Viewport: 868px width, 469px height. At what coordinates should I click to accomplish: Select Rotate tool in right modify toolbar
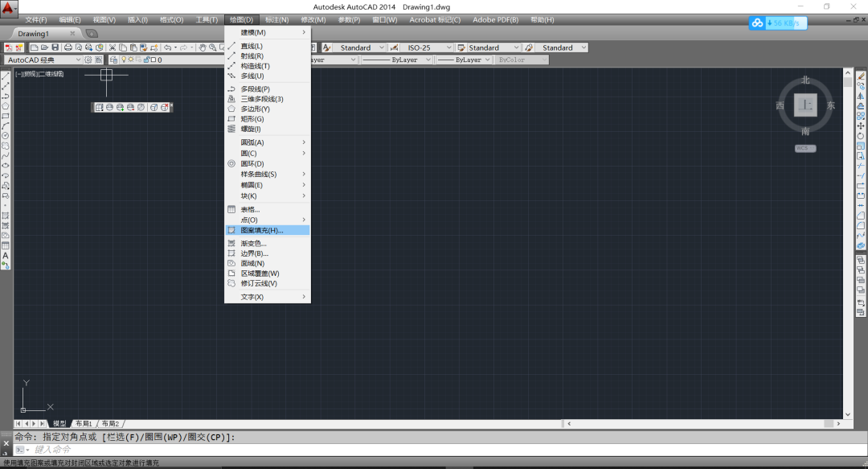coord(861,136)
